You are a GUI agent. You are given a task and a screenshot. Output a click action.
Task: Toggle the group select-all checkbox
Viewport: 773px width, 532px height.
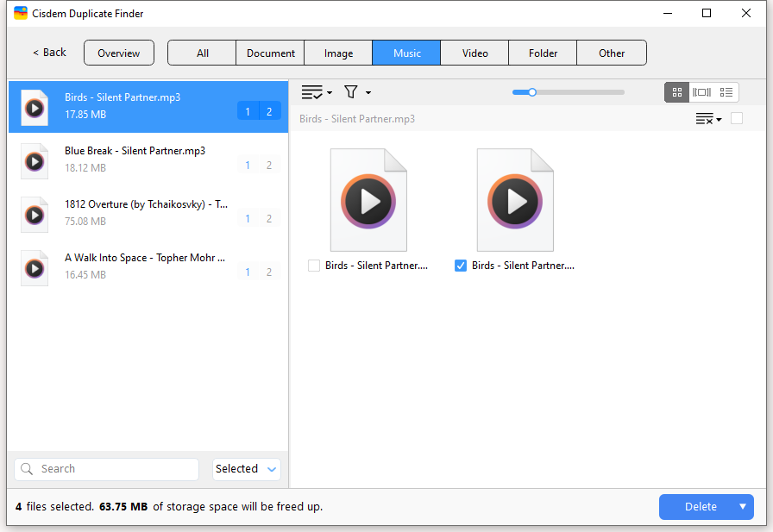coord(737,118)
